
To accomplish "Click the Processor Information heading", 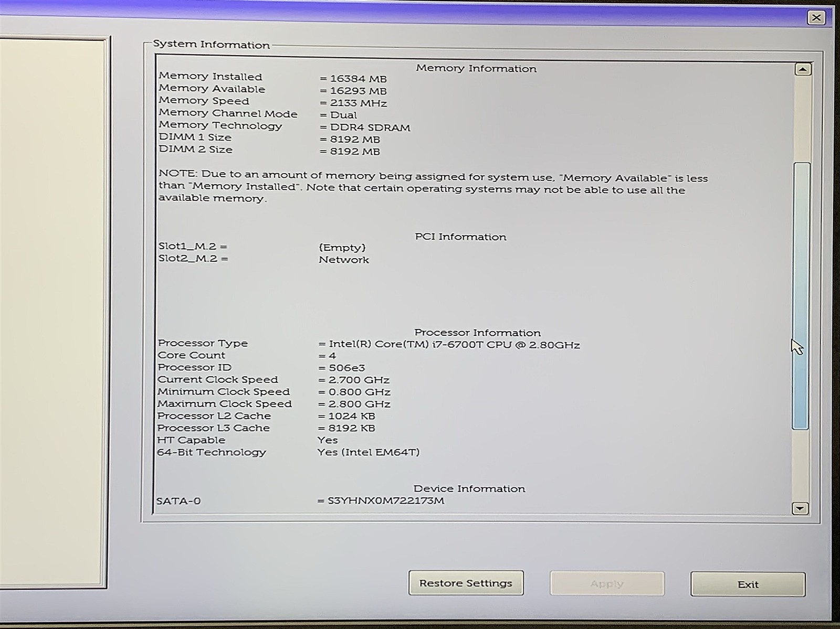I will (477, 333).
